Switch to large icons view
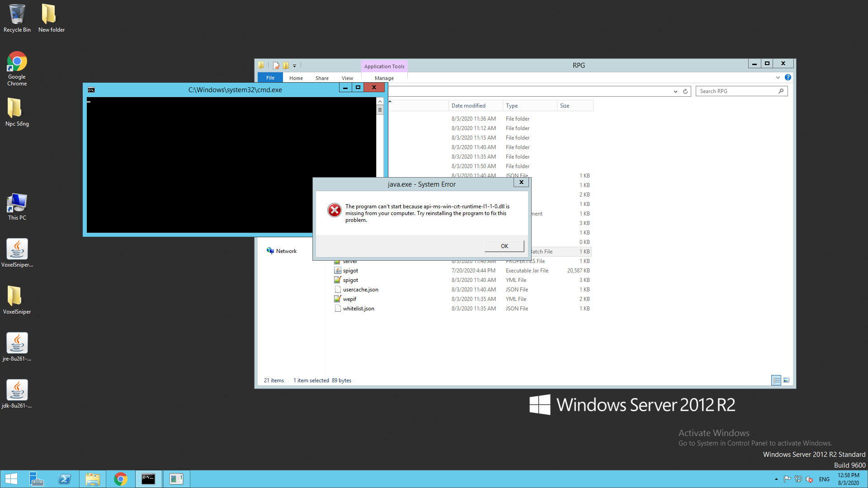Viewport: 868px width, 488px height. (786, 380)
